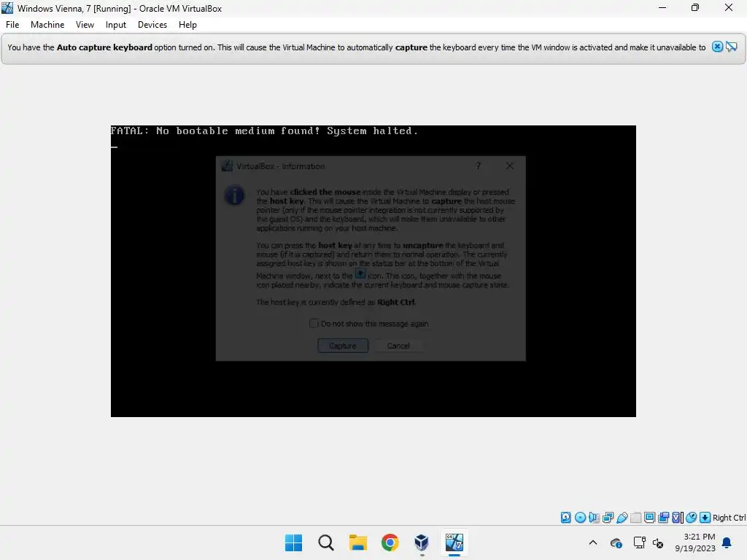Screen dimensions: 747x560
Task: Click the mouse integration status icon
Action: coord(692,518)
